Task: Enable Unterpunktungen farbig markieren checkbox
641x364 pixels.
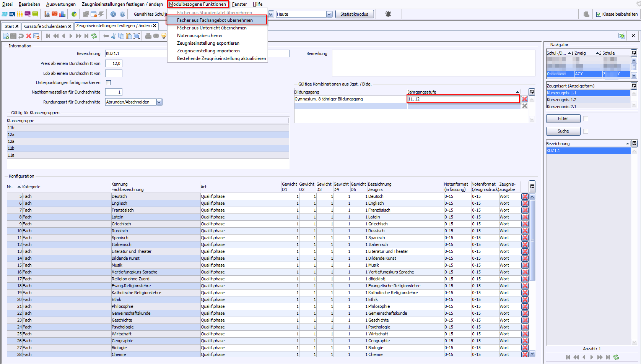Action: click(108, 83)
